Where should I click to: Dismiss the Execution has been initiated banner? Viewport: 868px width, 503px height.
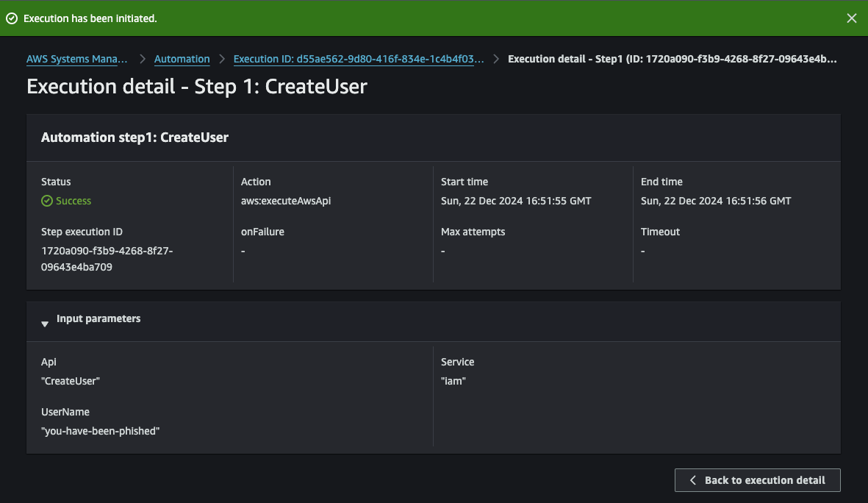(x=851, y=18)
